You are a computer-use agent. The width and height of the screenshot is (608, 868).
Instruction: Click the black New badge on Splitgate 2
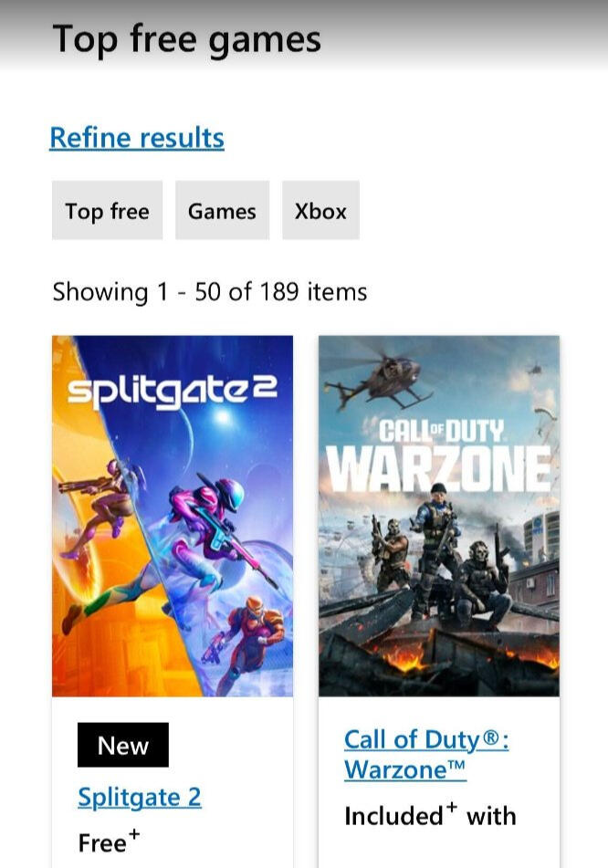123,745
